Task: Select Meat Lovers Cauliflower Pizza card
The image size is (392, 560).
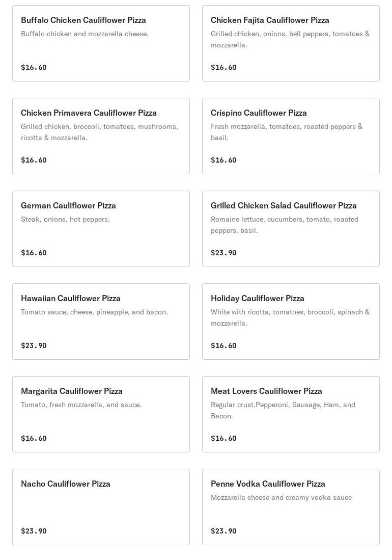Action: [291, 414]
